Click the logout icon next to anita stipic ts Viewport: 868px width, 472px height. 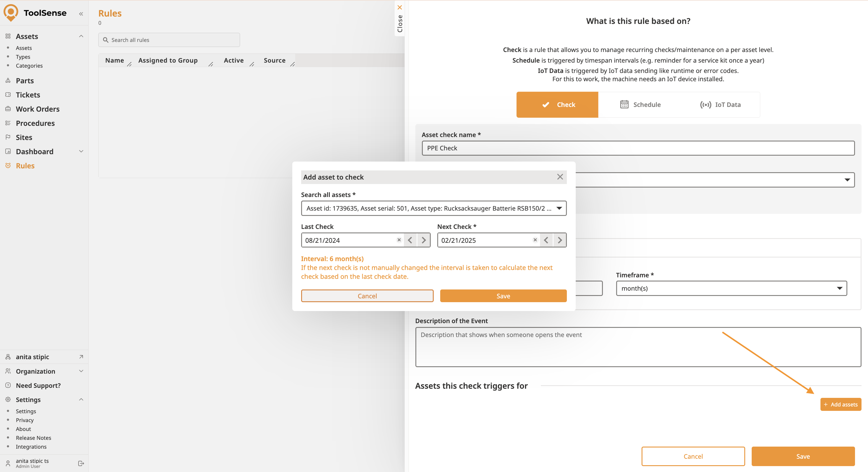[x=81, y=463]
